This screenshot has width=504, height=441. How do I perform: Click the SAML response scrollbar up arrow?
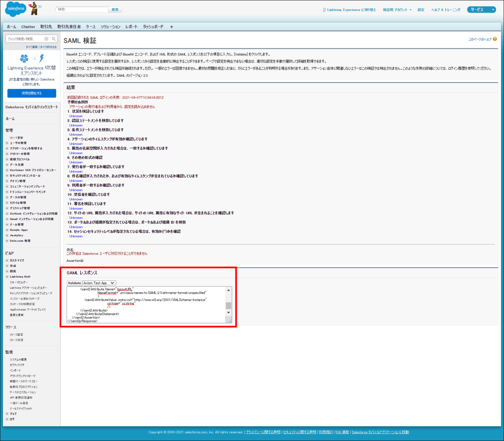[x=228, y=290]
